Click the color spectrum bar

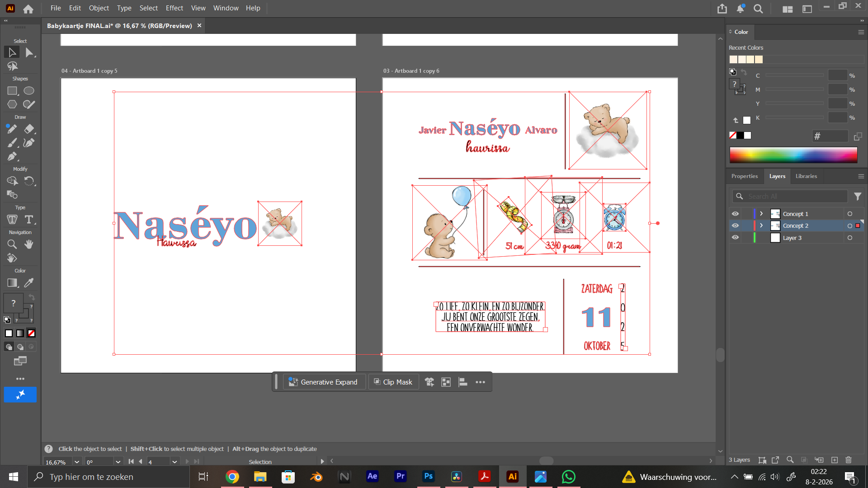(x=793, y=155)
